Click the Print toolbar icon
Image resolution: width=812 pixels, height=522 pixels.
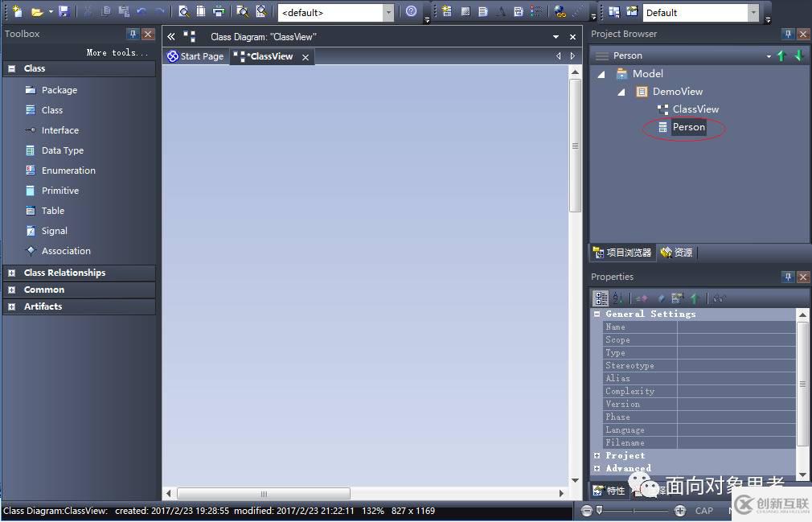(x=219, y=11)
